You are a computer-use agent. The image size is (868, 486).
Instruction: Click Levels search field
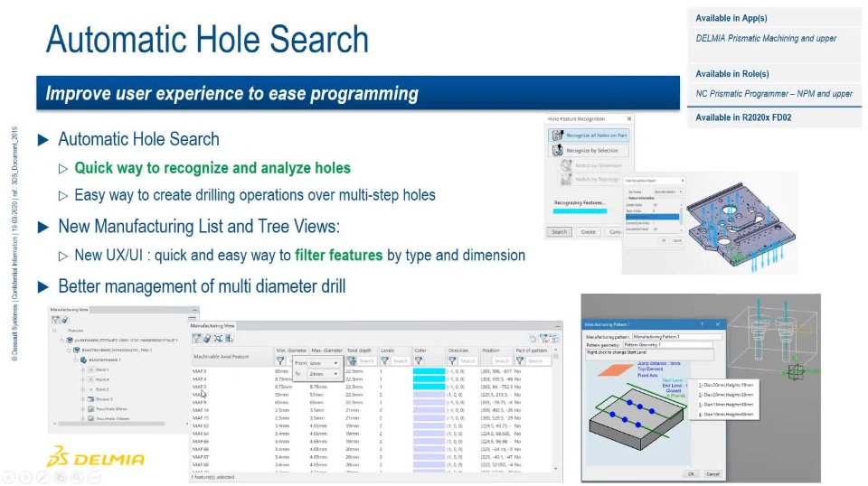[400, 360]
